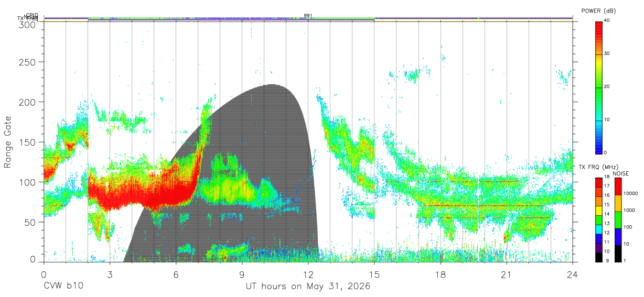Pick the yellow 14-15 MHz swatch in TX FRQ bar
644x297 pixels.
pos(599,210)
